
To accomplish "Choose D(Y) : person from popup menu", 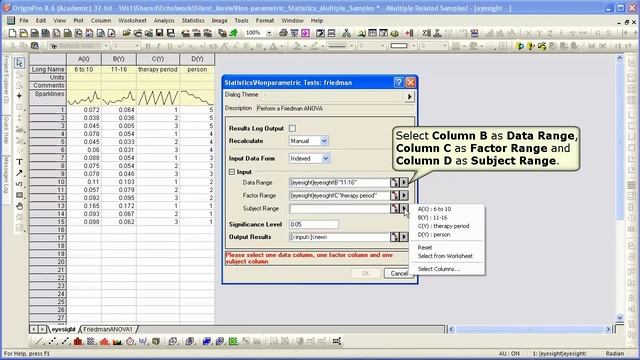I will (434, 235).
